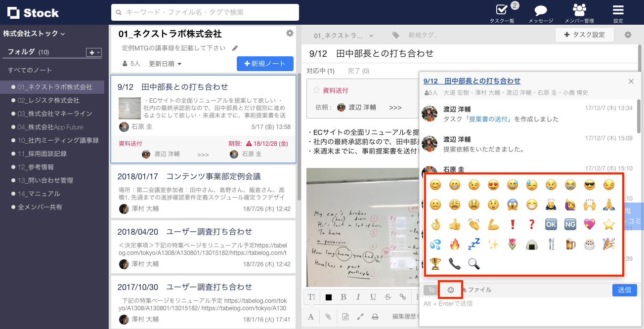
Task: Insert the trophy emoji
Action: pyautogui.click(x=435, y=264)
